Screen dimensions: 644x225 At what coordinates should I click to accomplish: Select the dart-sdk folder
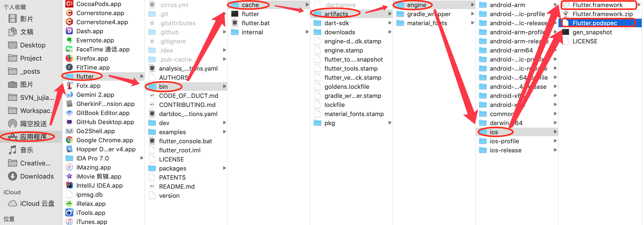[352, 23]
